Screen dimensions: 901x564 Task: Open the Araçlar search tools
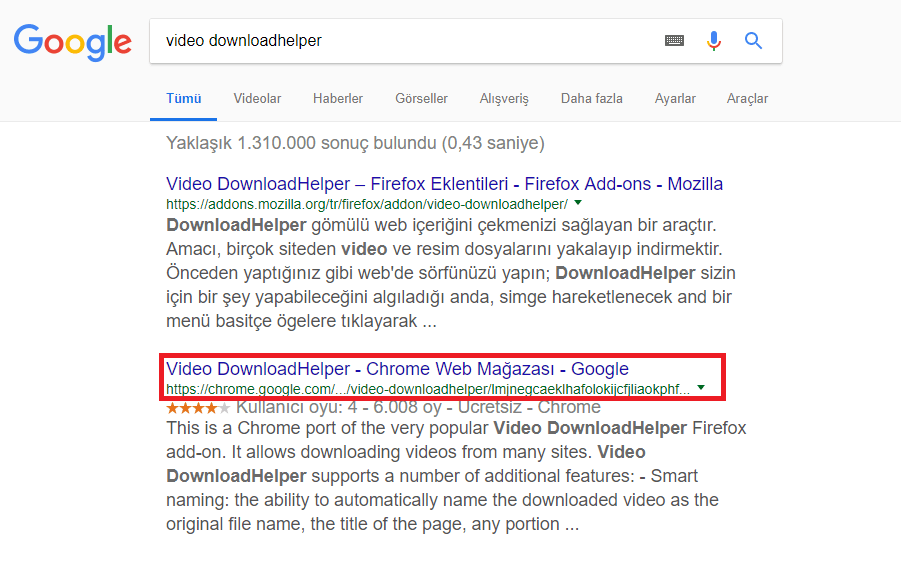pyautogui.click(x=747, y=99)
